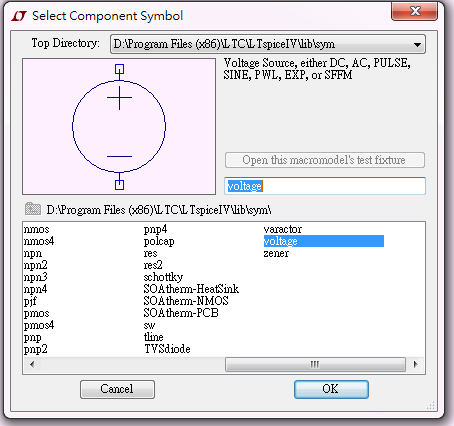The height and width of the screenshot is (426, 454).
Task: Click the horizontal scrollbar thumb
Action: coord(315,364)
